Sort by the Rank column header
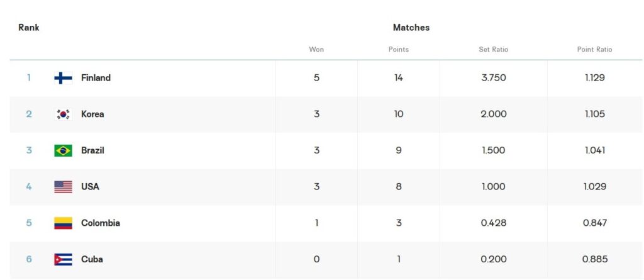 point(29,28)
